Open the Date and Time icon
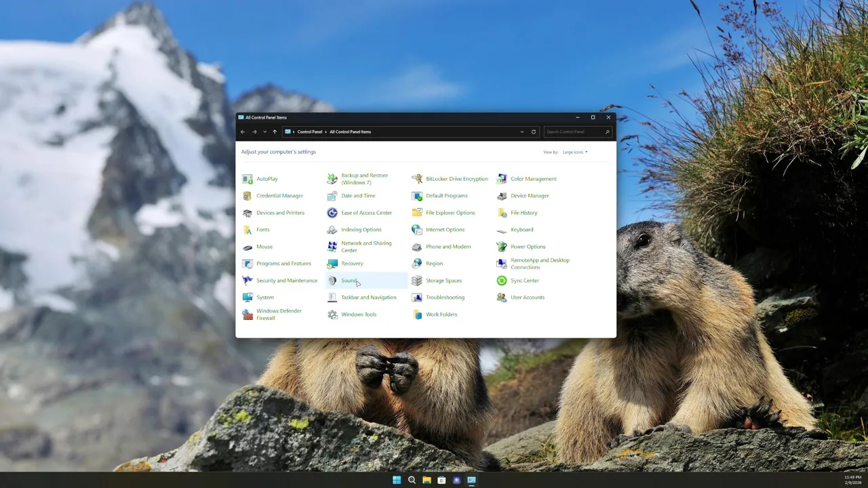The image size is (868, 488). (332, 196)
